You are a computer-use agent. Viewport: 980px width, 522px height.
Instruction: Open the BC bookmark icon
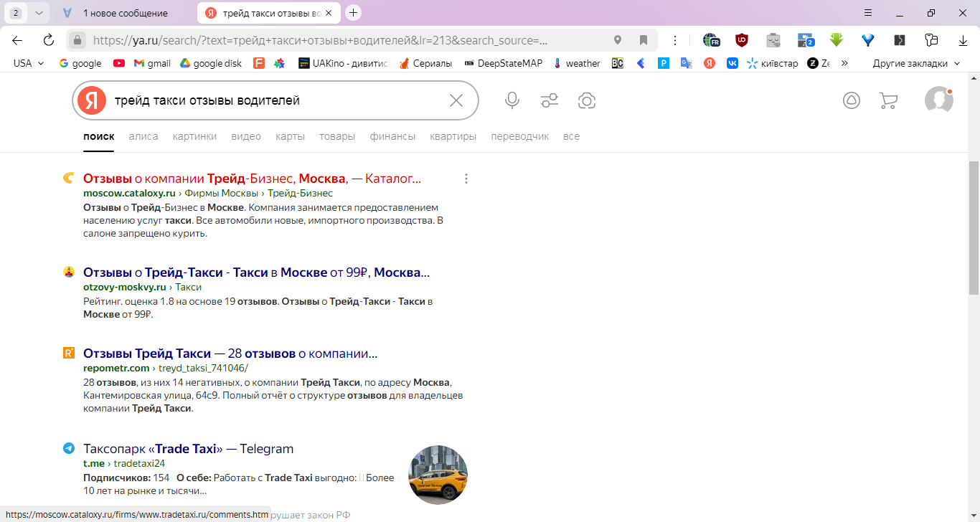(618, 63)
